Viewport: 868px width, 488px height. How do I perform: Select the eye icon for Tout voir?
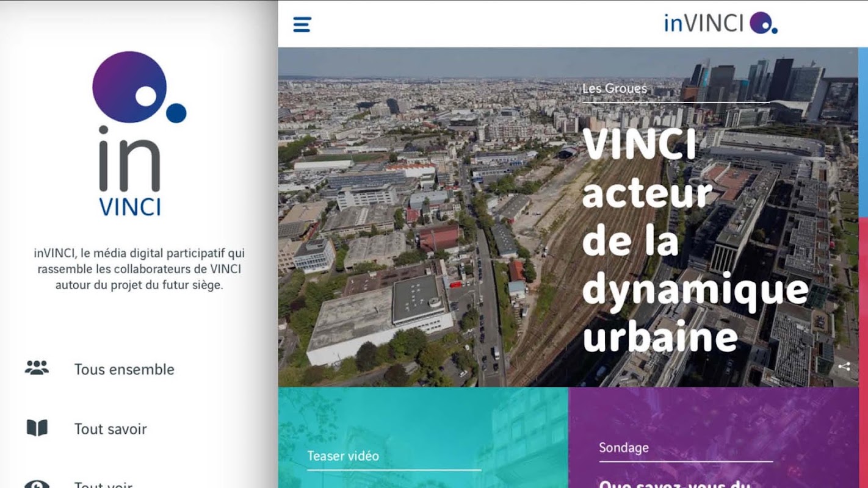tap(37, 484)
